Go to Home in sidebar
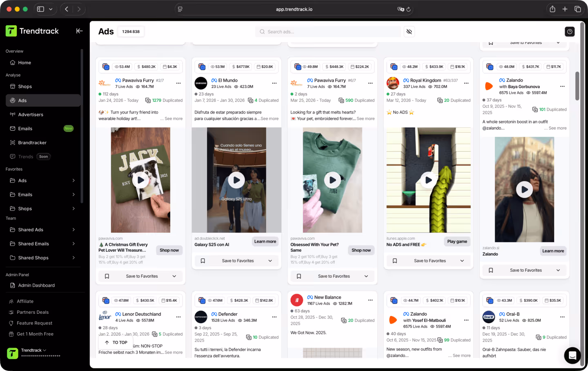The width and height of the screenshot is (588, 371). [x=43, y=63]
